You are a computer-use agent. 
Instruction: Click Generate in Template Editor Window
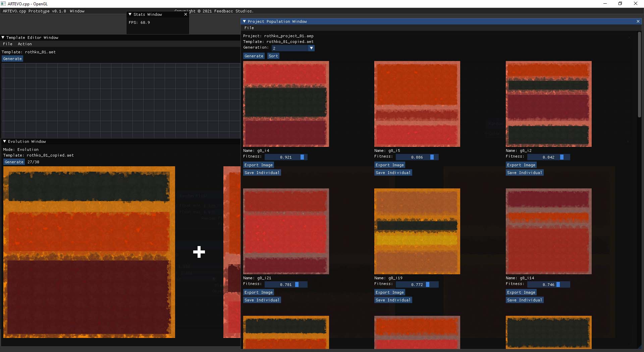click(x=12, y=59)
